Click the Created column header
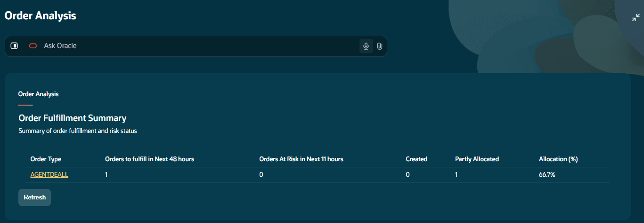The width and height of the screenshot is (644, 223). (x=416, y=159)
